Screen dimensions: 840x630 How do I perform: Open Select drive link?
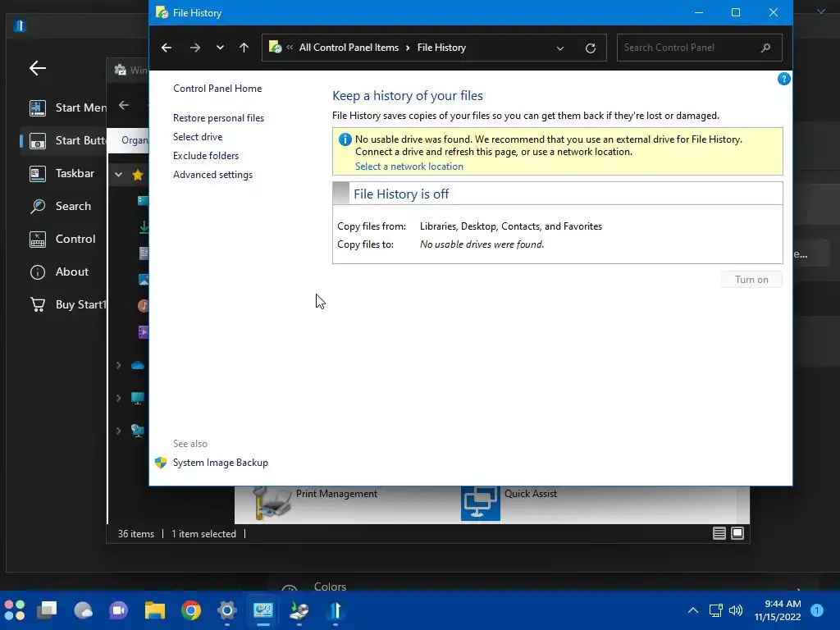click(x=198, y=137)
